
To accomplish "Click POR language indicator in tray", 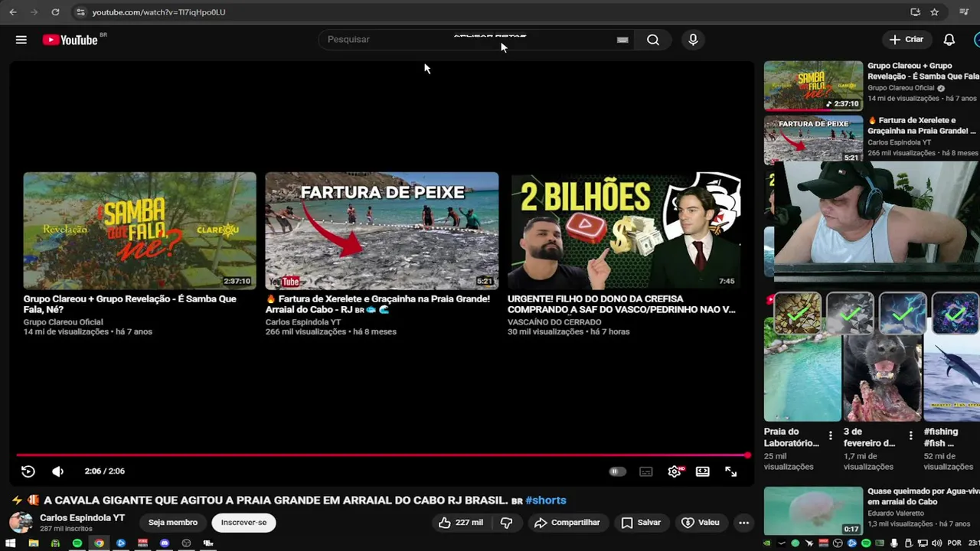I will [954, 543].
